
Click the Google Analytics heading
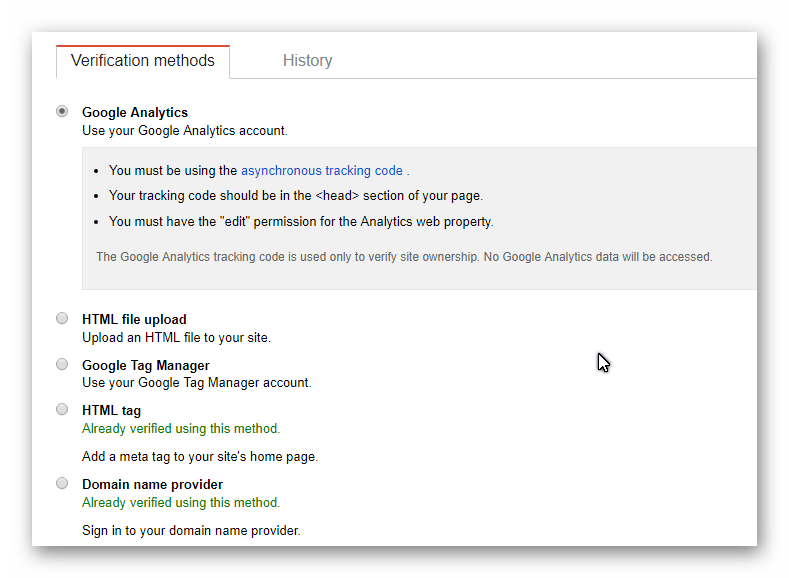point(135,112)
